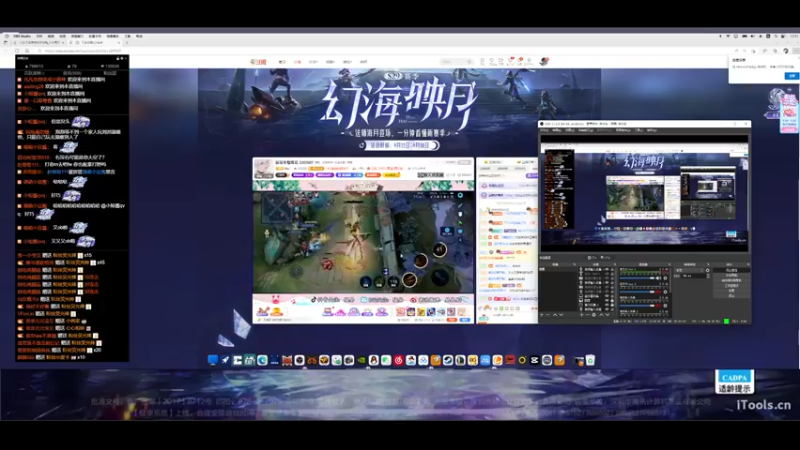
Task: Select the red highlighted nav item on Huya header
Action: coord(297,62)
